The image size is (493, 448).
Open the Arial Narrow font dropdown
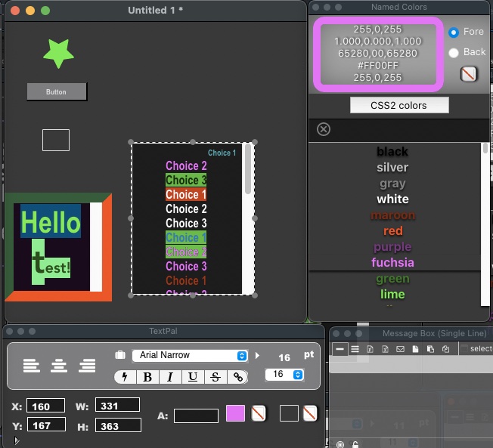pyautogui.click(x=190, y=355)
